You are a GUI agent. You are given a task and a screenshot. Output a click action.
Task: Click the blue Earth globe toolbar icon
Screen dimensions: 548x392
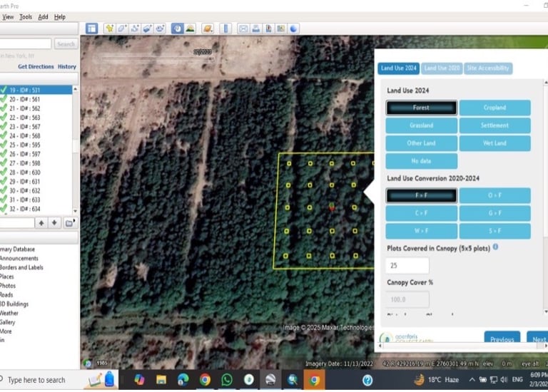point(293,29)
